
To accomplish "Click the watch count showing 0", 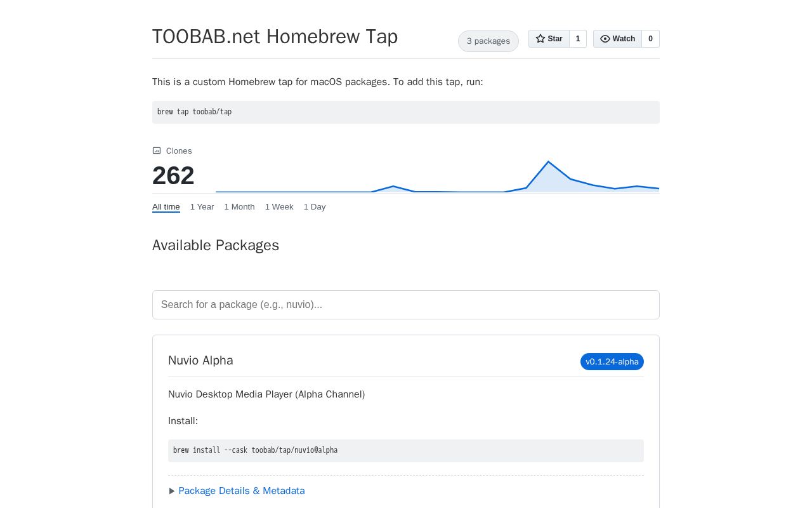I will pos(650,39).
